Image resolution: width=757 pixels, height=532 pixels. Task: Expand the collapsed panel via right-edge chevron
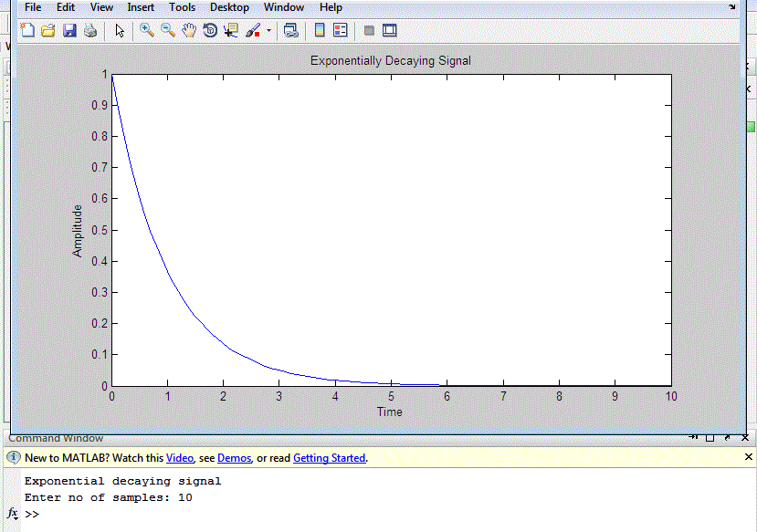click(748, 89)
